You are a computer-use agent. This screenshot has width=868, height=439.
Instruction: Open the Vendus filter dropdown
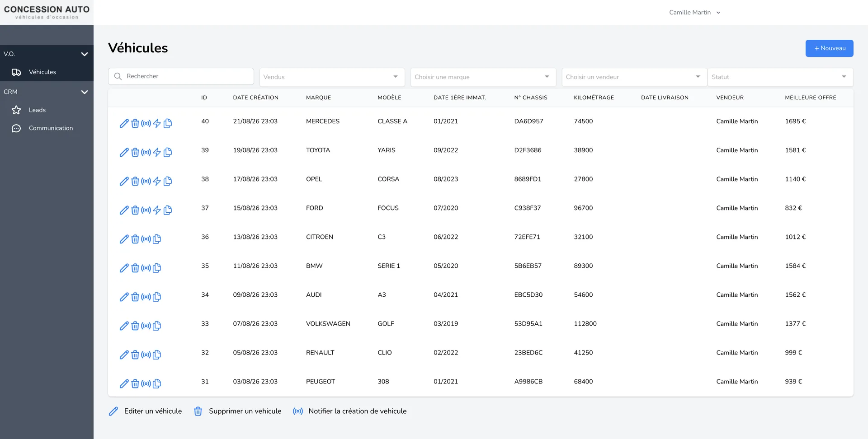(332, 77)
